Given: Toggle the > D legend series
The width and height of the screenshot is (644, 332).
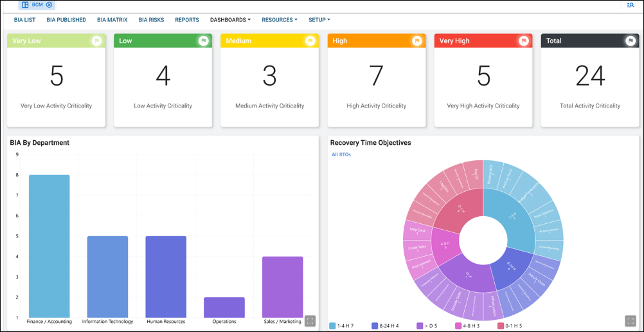Looking at the screenshot, I should [x=427, y=326].
